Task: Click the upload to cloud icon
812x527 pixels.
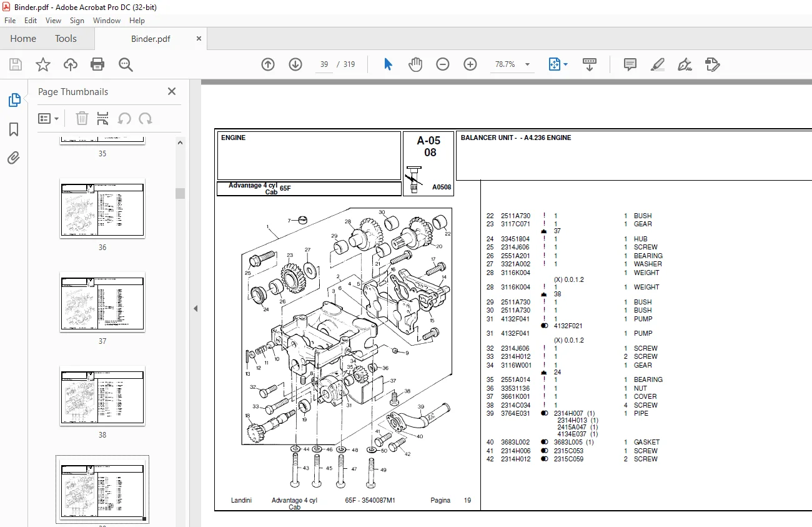Action: point(71,64)
